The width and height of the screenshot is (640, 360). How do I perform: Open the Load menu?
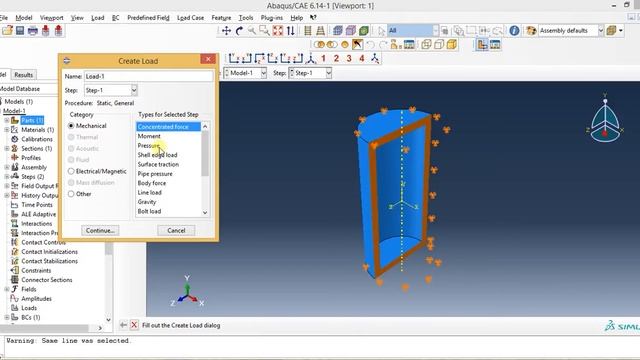[x=98, y=18]
